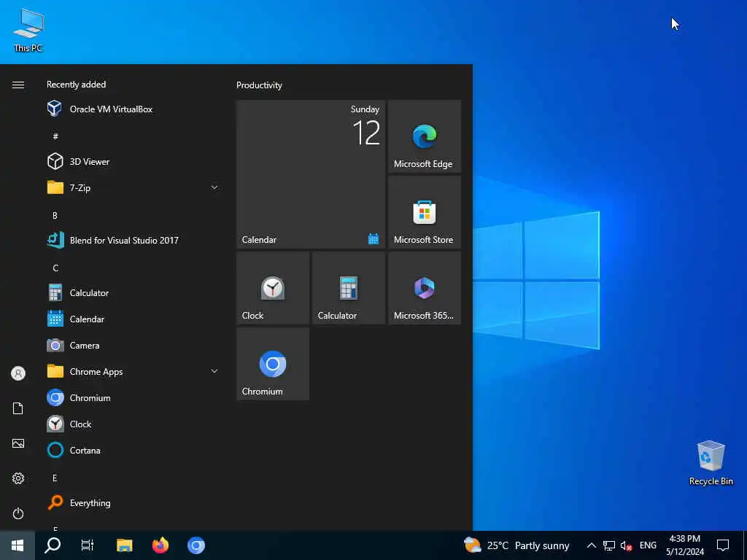Expand the Chrome Apps folder

point(133,371)
